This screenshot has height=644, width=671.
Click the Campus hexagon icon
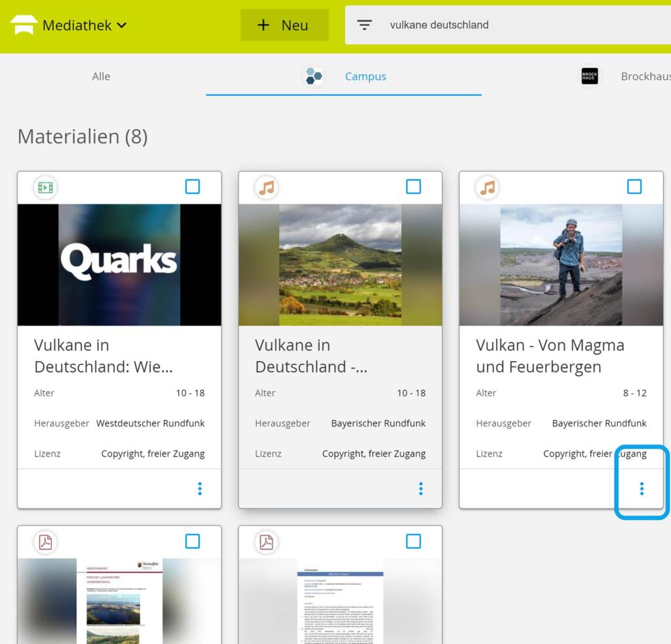314,76
